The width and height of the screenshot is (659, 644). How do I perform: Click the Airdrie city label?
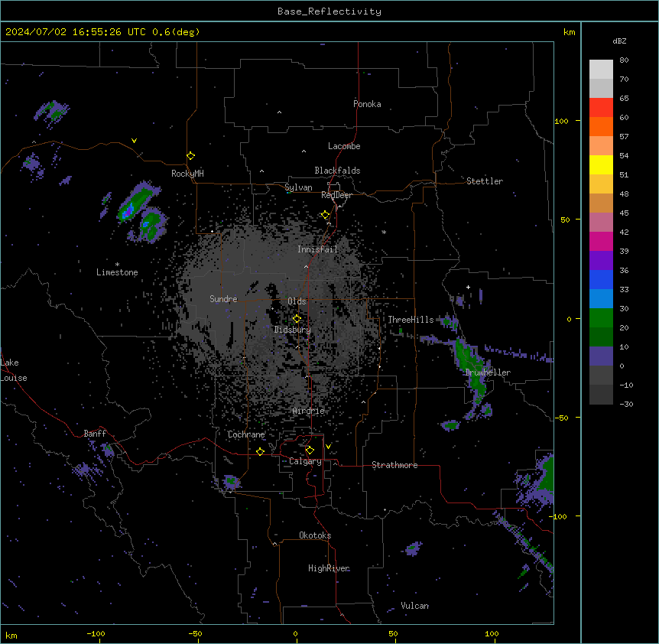(308, 411)
